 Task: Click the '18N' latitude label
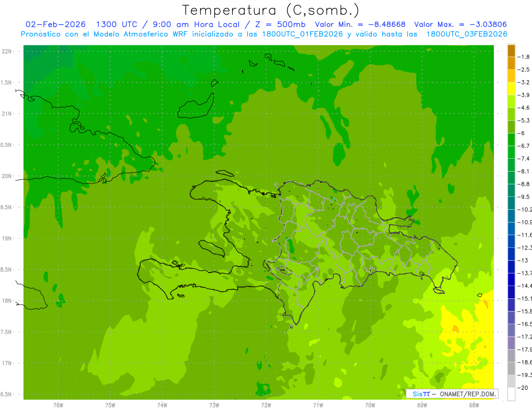tap(6, 301)
